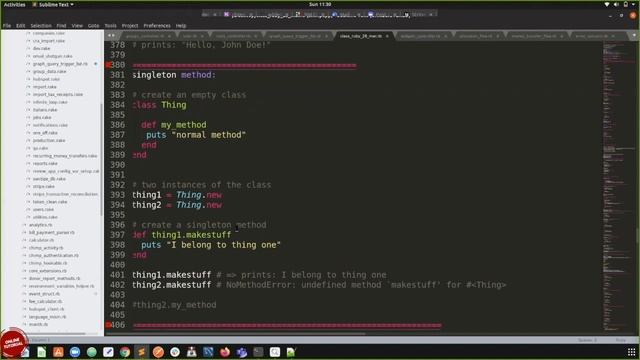Open notifications.rake in the sidebar

pos(50,125)
